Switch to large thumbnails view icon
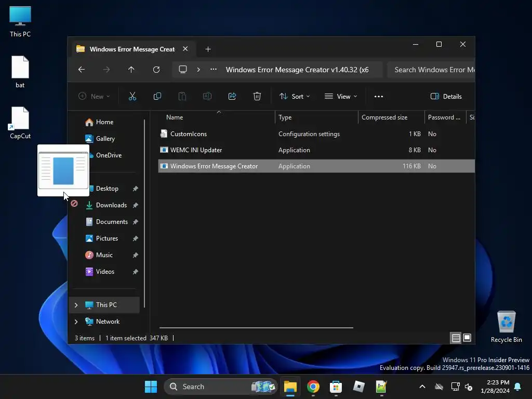Screen dimensions: 532x399 click(467, 338)
